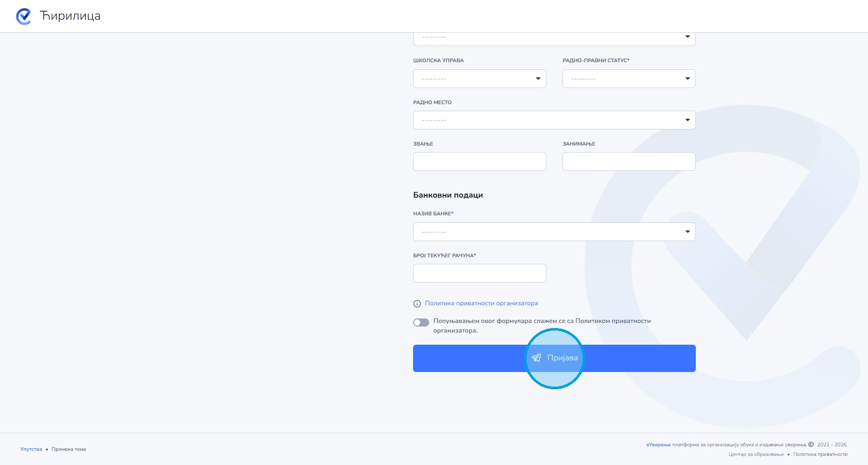Click the eUverenje checkmark logo icon
Image resolution: width=868 pixels, height=465 pixels.
(x=23, y=16)
